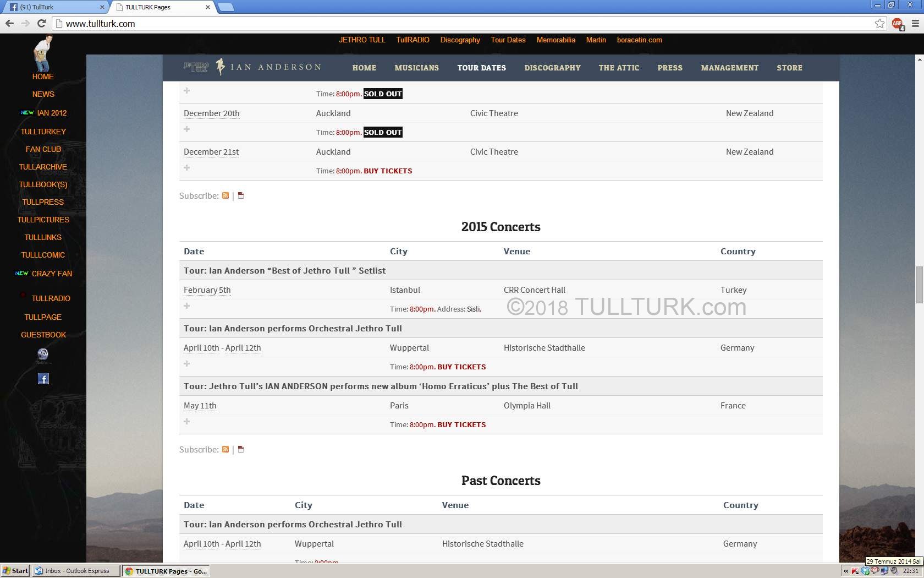Click BUY TICKETS for December 21st Auckland
The width and height of the screenshot is (924, 578).
click(388, 171)
